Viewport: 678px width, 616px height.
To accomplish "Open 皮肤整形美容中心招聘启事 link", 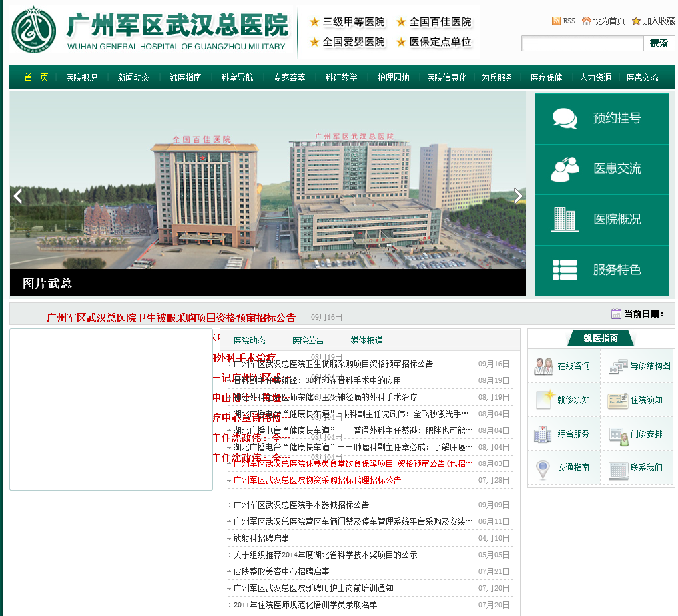I will tap(281, 571).
